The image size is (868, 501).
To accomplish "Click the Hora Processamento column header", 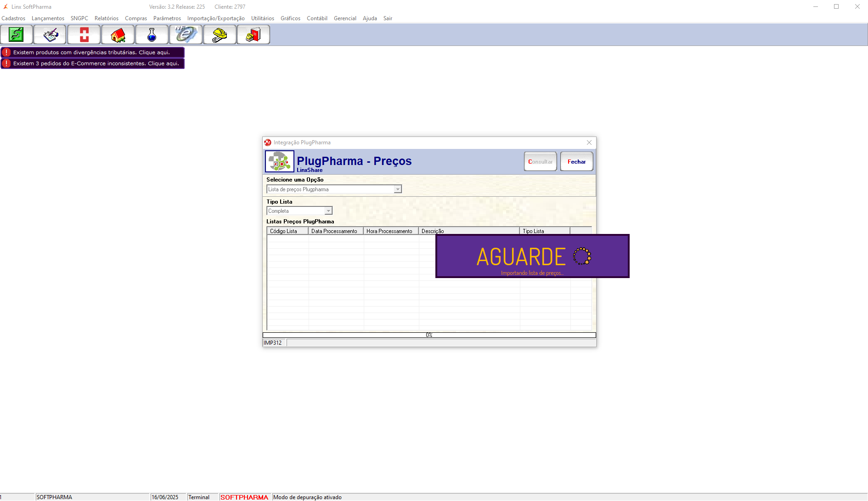I will click(x=391, y=231).
